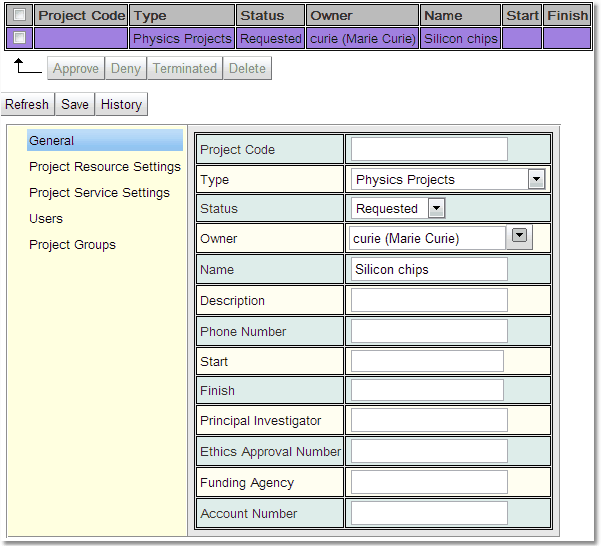Switch to the Users section
The height and width of the screenshot is (548, 601).
click(46, 219)
